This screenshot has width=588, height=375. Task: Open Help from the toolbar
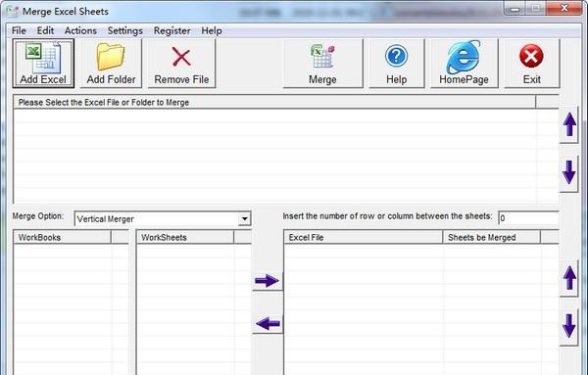(396, 64)
